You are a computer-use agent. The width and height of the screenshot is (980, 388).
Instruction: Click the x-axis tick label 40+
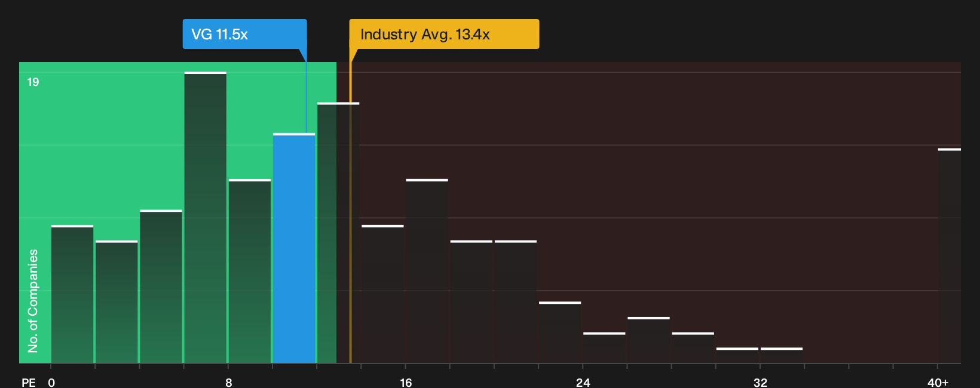point(938,383)
